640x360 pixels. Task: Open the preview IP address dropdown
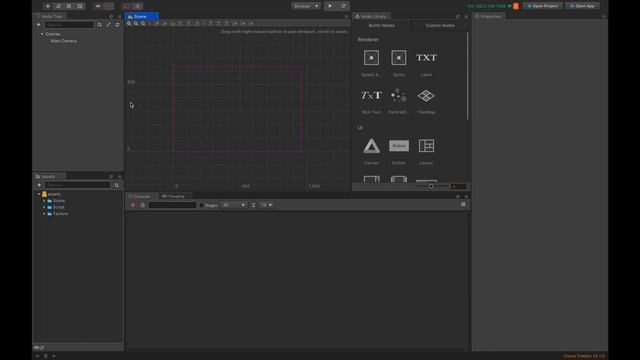point(489,6)
